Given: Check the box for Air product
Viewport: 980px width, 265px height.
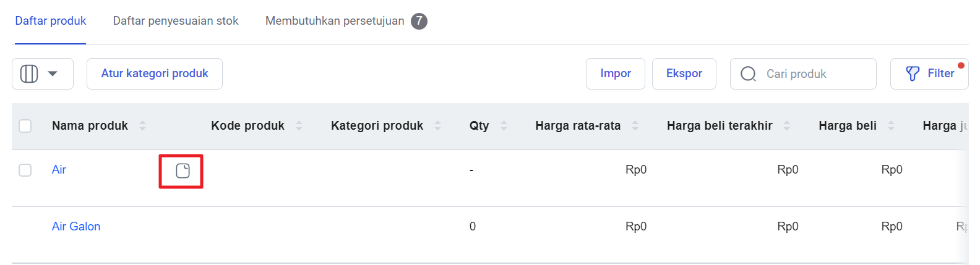Looking at the screenshot, I should point(25,170).
